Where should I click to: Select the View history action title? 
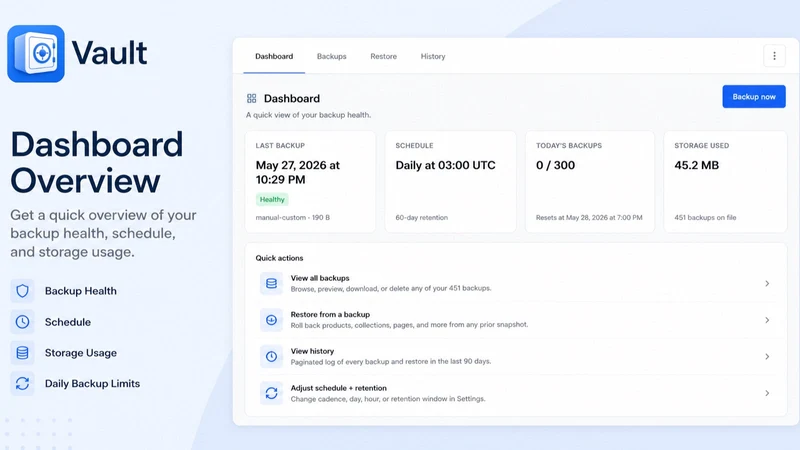coord(312,351)
